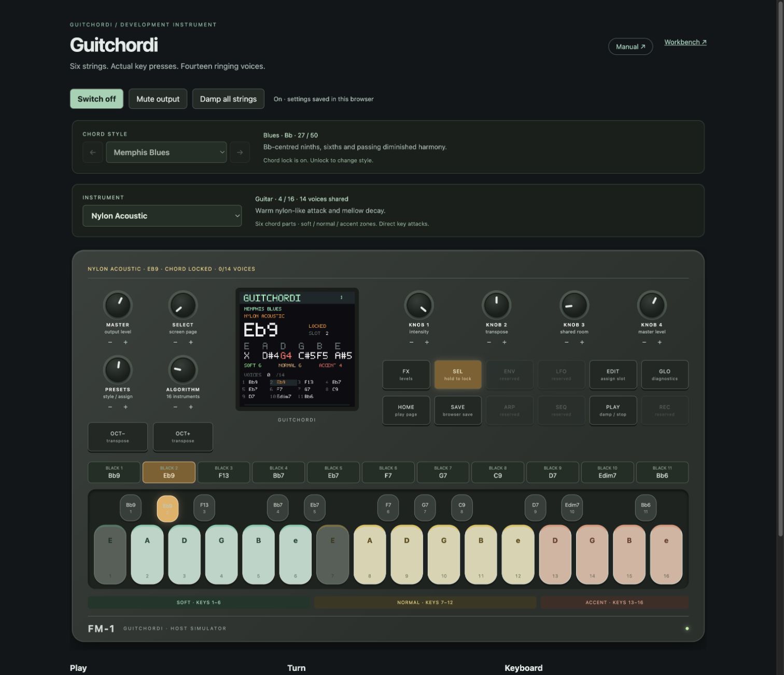Turn the MASTER output level knob
Image resolution: width=784 pixels, height=675 pixels.
[x=118, y=305]
